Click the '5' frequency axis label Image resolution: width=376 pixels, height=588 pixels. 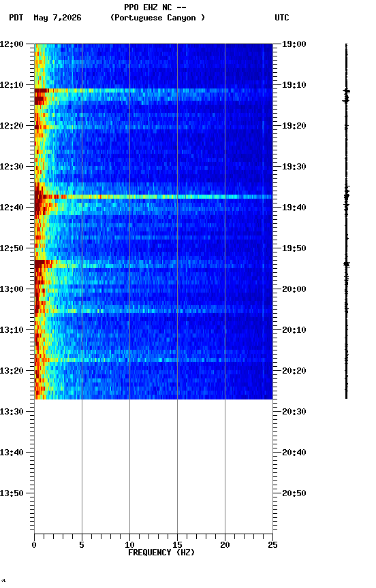point(82,545)
